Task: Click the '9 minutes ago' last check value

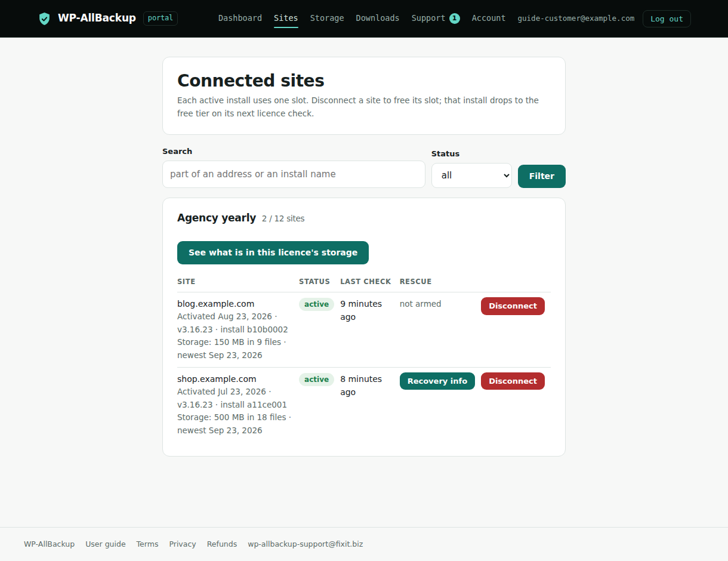Action: 361,310
